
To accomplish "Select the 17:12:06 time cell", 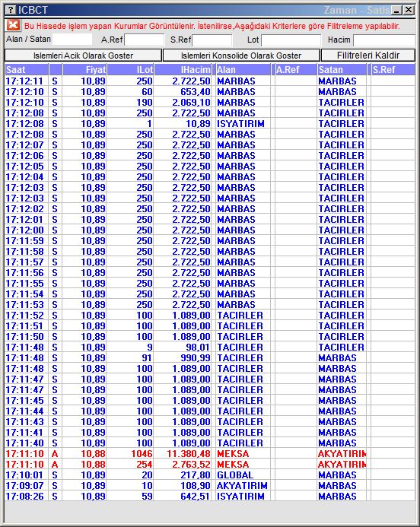I will 27,156.
